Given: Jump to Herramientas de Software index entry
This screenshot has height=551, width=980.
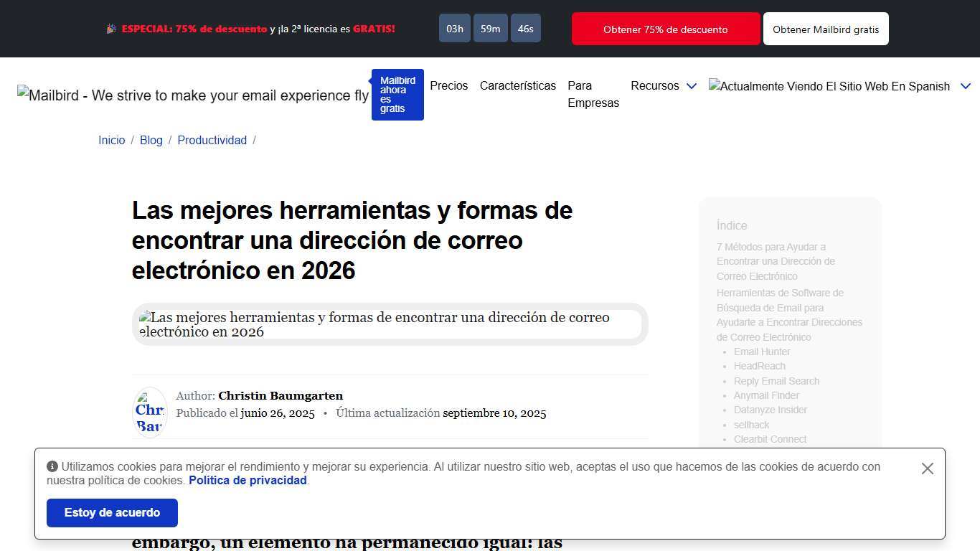Looking at the screenshot, I should click(x=789, y=315).
